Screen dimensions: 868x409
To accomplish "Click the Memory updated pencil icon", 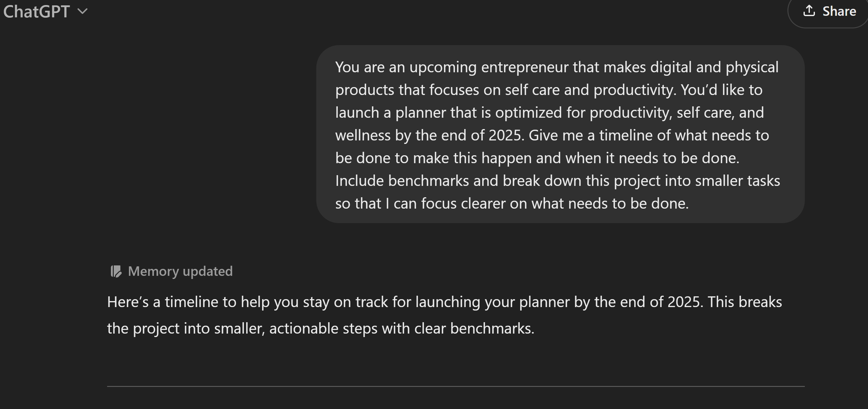I will pos(116,271).
